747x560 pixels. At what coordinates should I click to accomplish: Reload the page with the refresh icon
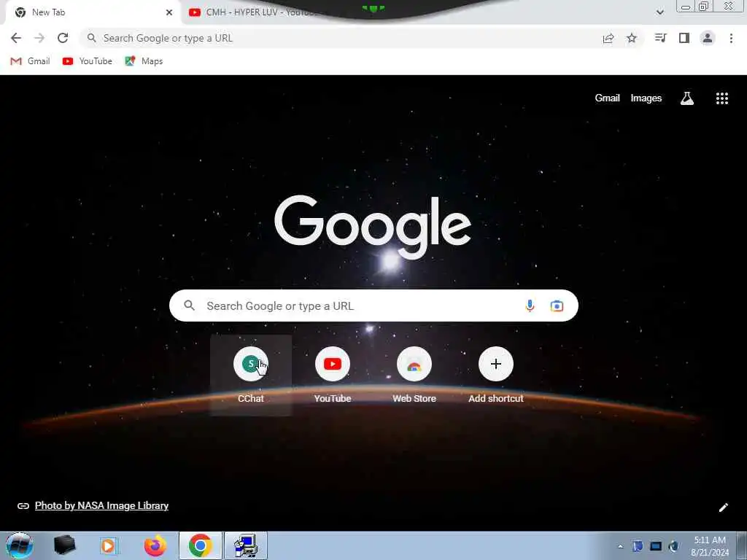[63, 38]
